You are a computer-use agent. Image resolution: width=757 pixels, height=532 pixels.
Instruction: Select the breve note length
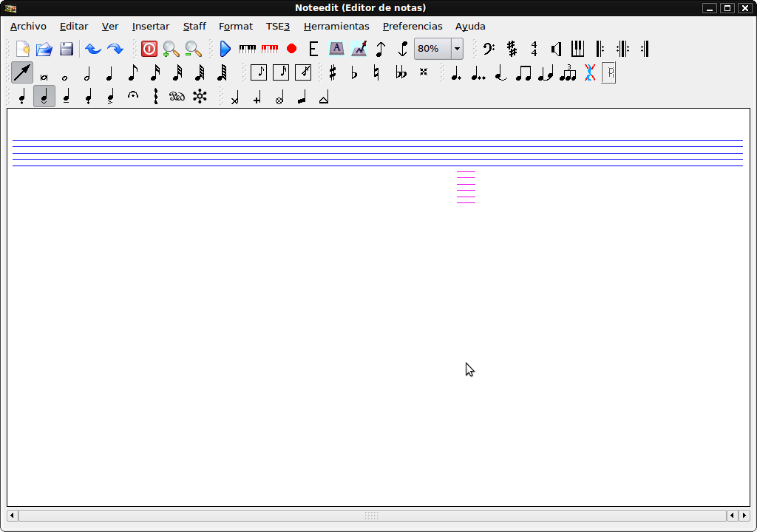(44, 77)
